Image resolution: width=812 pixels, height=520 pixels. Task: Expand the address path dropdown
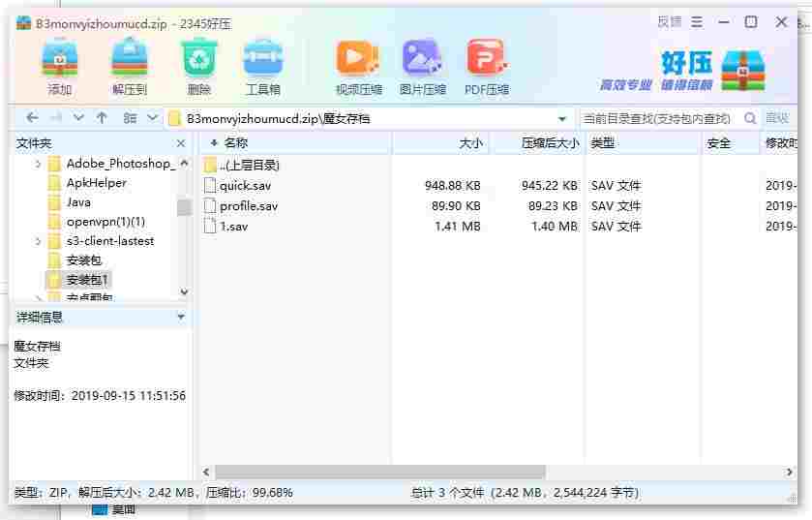coord(562,118)
